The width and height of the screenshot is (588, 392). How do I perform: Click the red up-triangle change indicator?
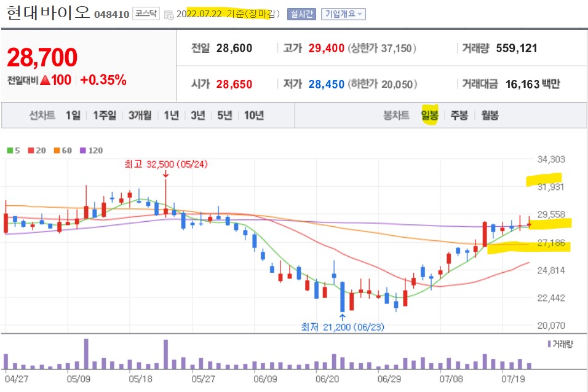click(45, 80)
